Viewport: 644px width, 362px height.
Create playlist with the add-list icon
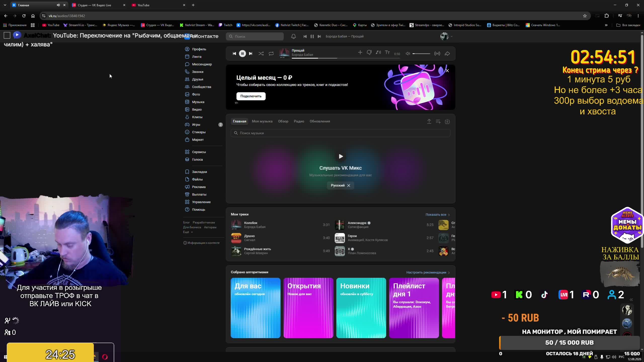point(438,121)
